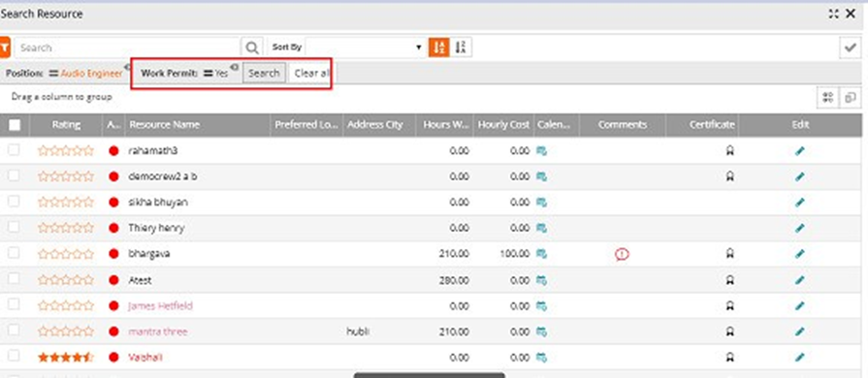Edit sikha bhuyan with pencil icon
The height and width of the screenshot is (378, 868).
click(799, 203)
